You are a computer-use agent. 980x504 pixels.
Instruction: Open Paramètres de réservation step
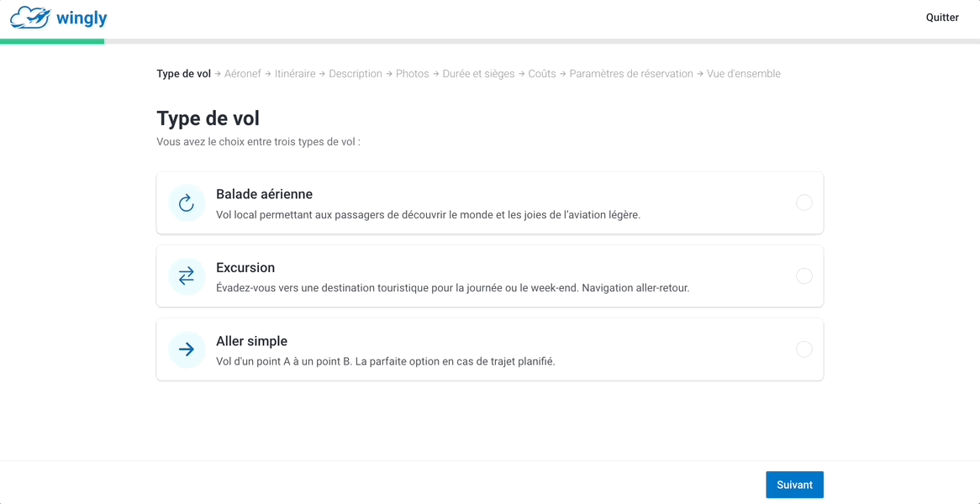631,74
